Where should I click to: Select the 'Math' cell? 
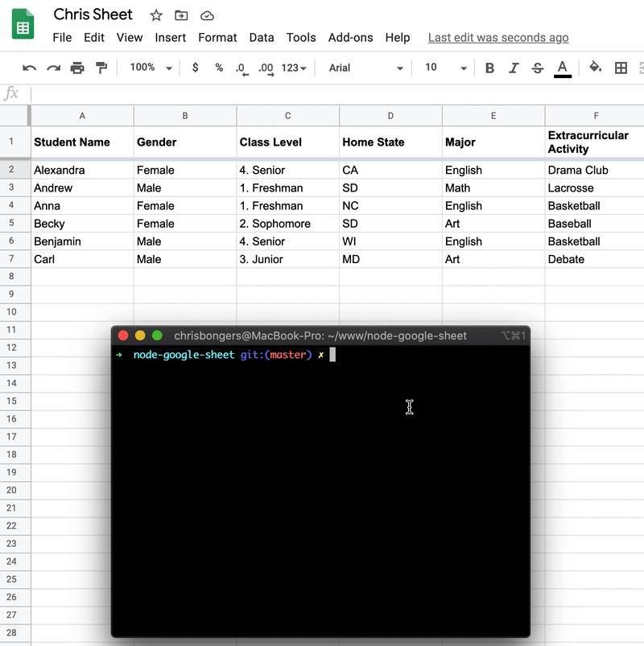(493, 188)
